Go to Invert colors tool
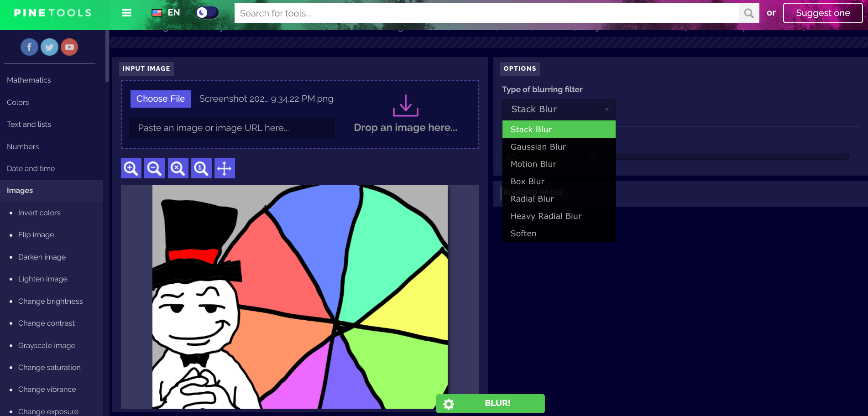This screenshot has width=868, height=416. click(x=39, y=213)
